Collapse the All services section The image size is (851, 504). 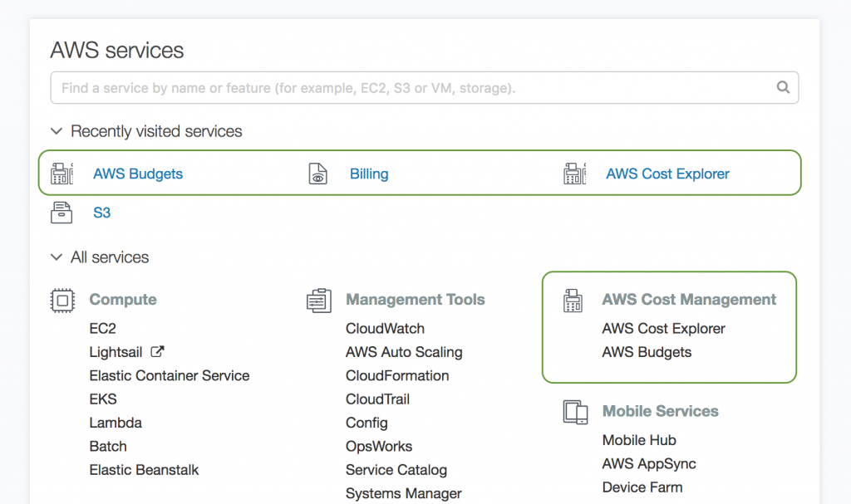(57, 257)
